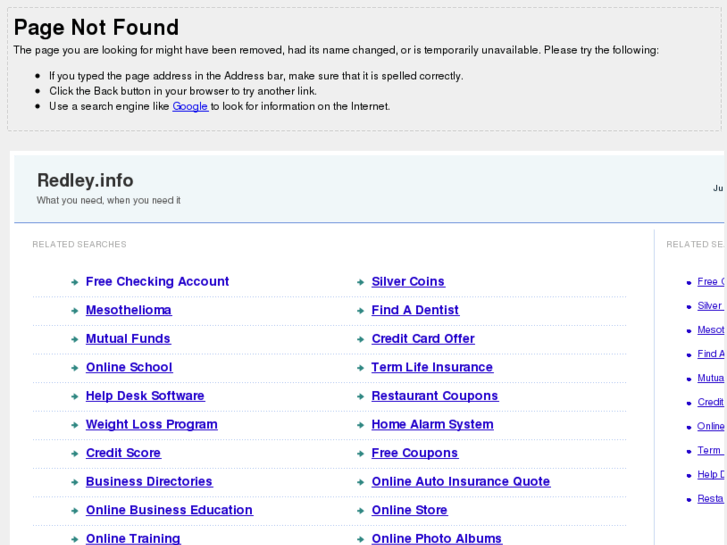Open Home Alarm System link
Screen dimensions: 727x545
tap(432, 424)
